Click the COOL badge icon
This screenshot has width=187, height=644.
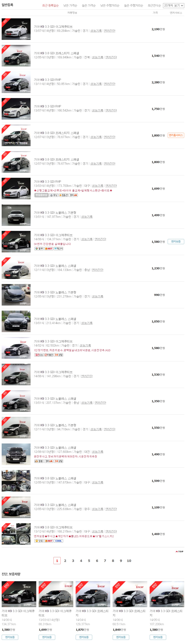[x=58, y=541]
